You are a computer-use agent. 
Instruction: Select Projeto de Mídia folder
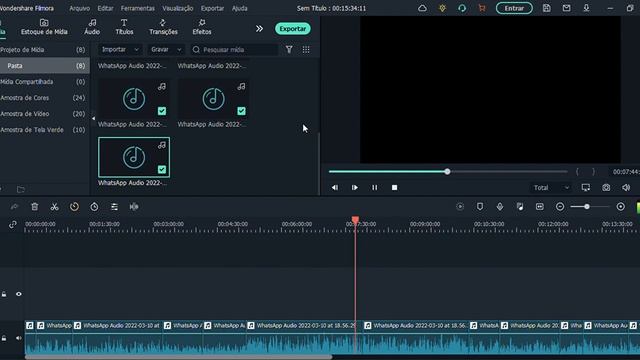pos(43,50)
